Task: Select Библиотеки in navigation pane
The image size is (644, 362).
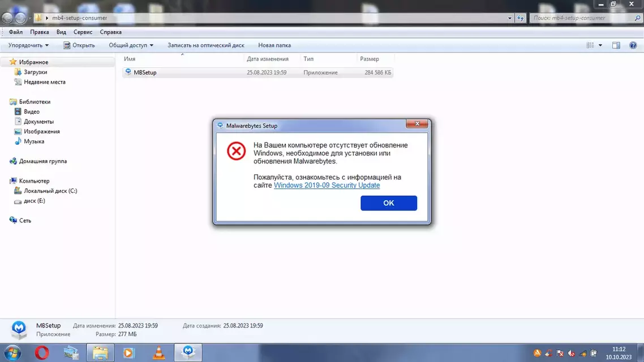Action: [35, 102]
